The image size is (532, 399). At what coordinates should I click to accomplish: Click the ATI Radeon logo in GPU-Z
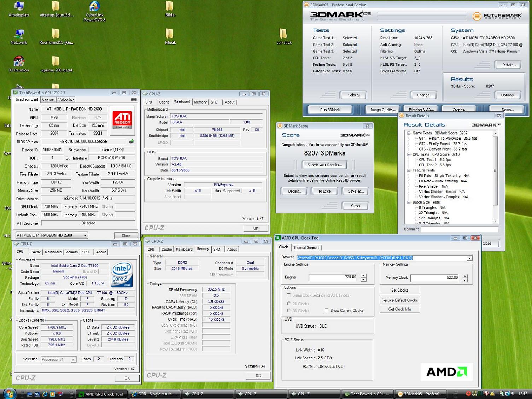[x=122, y=121]
